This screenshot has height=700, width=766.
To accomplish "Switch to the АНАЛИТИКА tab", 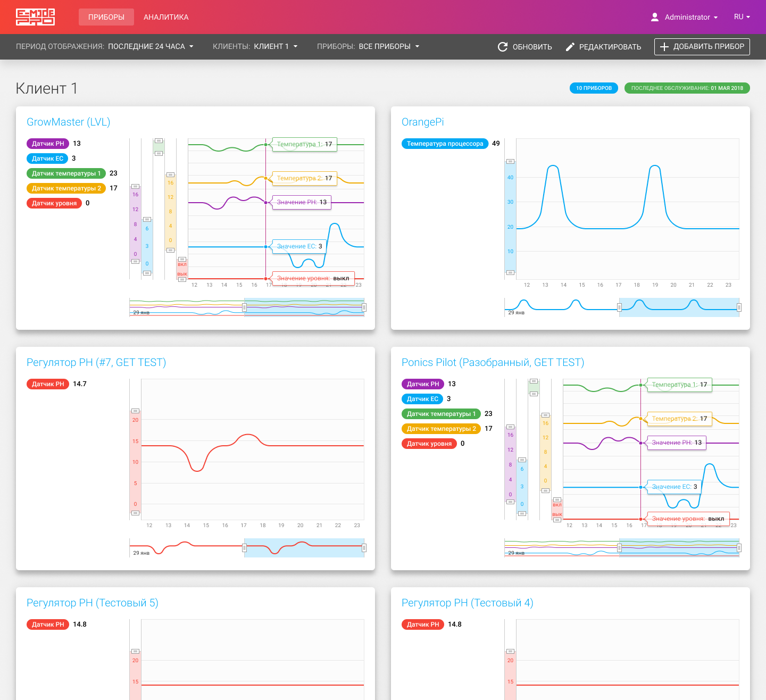I will click(166, 17).
